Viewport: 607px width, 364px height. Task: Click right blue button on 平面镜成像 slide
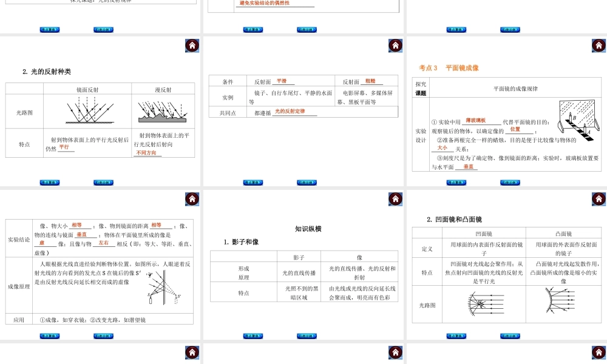(x=510, y=183)
